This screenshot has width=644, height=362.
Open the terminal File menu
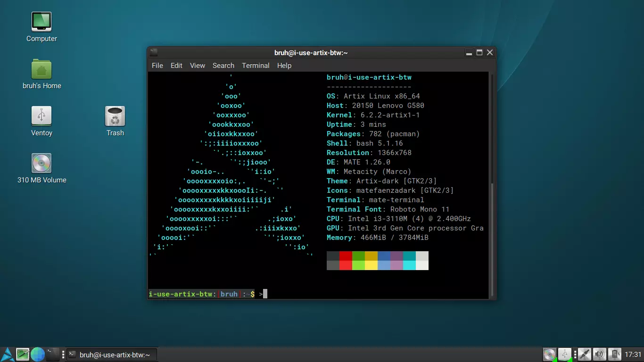(157, 66)
